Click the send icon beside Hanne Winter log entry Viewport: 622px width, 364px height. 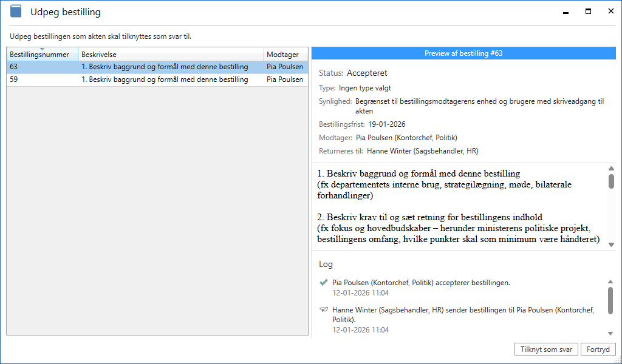click(x=323, y=310)
